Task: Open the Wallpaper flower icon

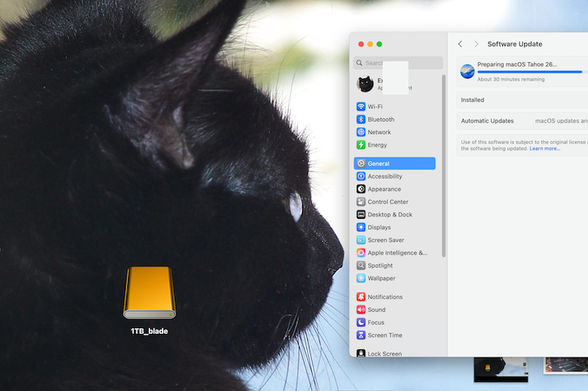Action: pyautogui.click(x=361, y=278)
